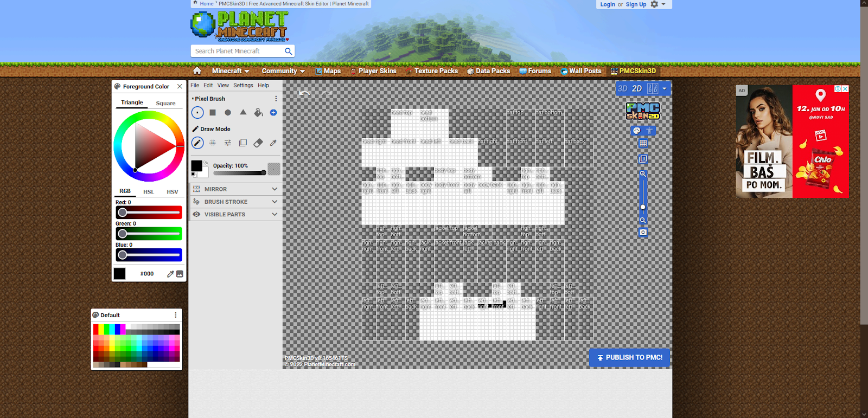Open the Forums page

(535, 71)
